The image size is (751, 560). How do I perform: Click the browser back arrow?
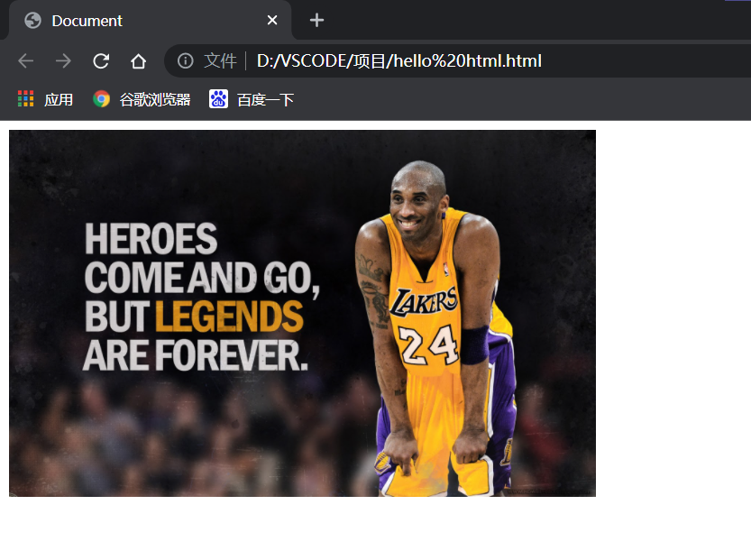point(25,60)
